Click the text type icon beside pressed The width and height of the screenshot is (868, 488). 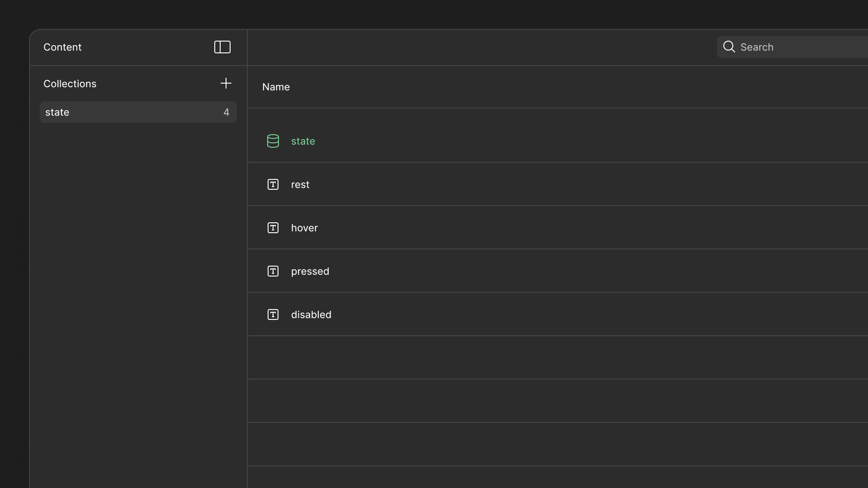click(273, 271)
